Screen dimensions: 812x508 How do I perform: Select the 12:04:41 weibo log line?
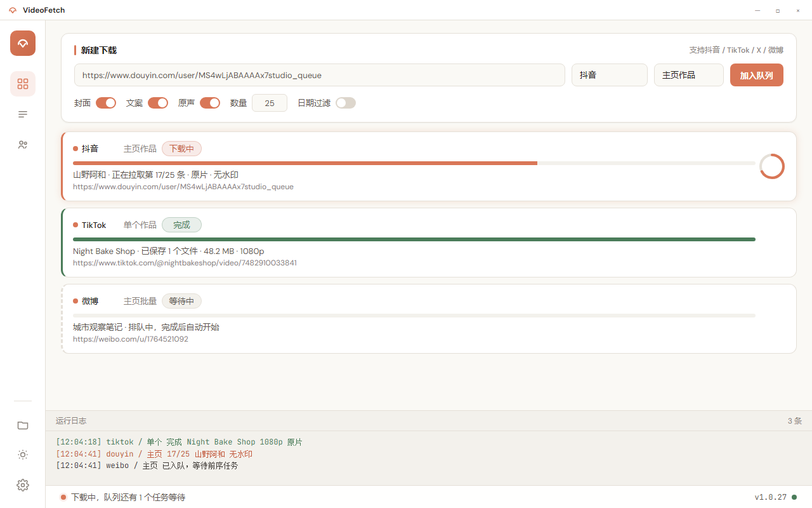click(147, 465)
